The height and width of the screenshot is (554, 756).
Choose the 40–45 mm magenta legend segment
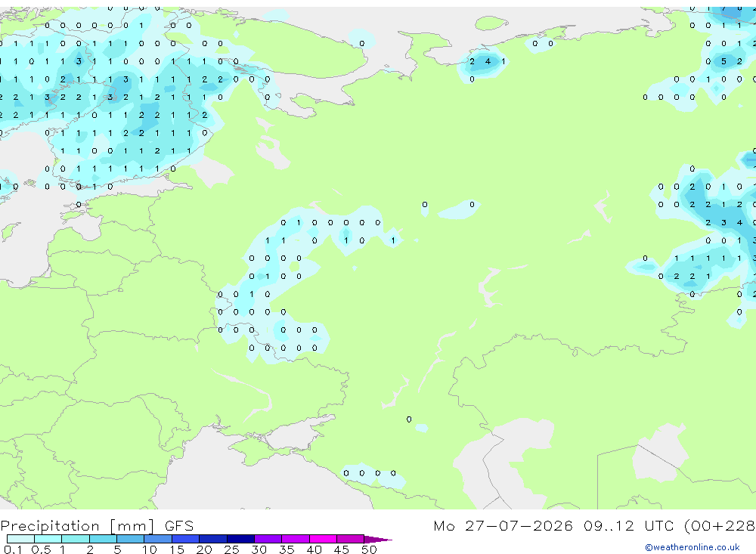point(323,539)
